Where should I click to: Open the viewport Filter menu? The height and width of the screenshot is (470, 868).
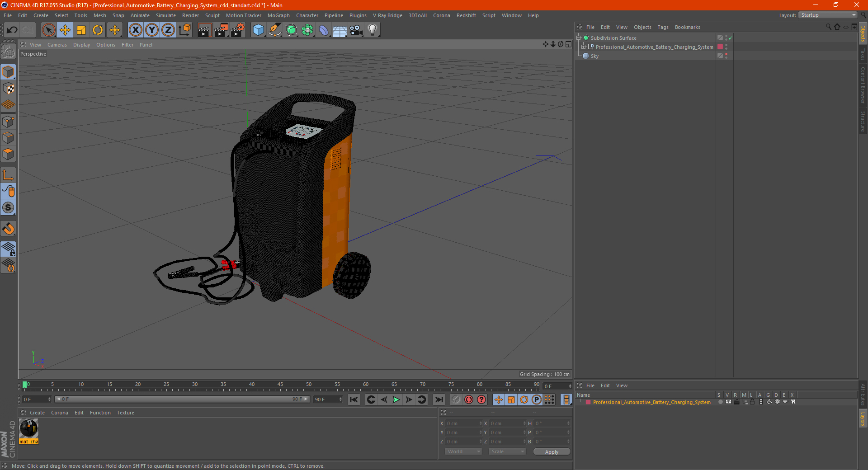click(127, 45)
